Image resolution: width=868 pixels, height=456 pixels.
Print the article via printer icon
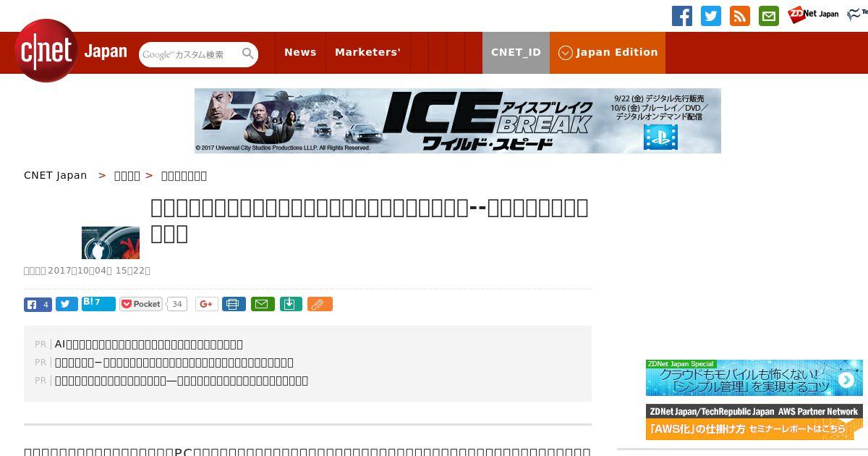[x=234, y=304]
